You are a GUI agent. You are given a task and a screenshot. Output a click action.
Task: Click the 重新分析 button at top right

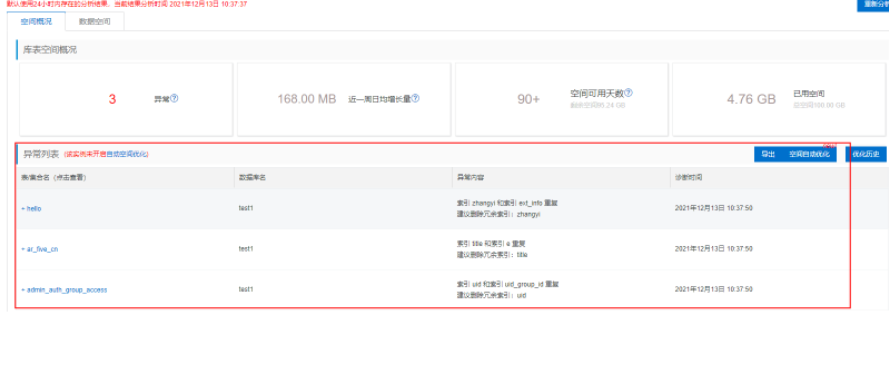point(873,5)
